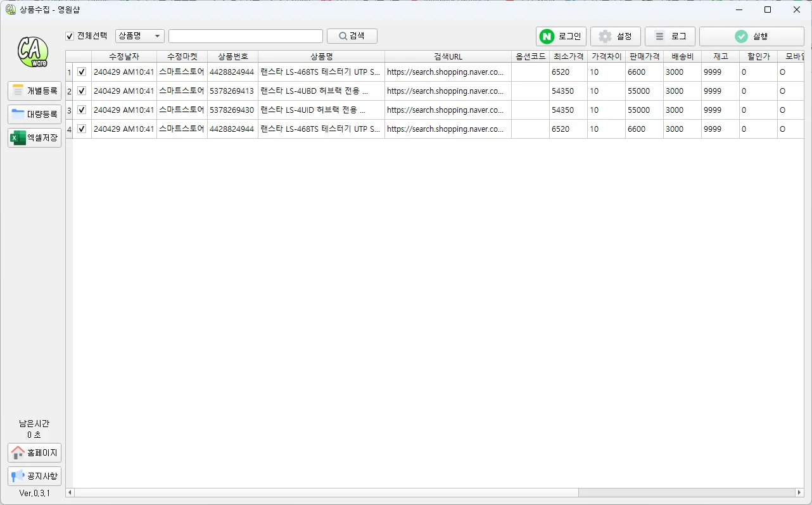Select 랜스타 LS-4UBD 허브랙 product name
The height and width of the screenshot is (505, 812).
(x=322, y=91)
